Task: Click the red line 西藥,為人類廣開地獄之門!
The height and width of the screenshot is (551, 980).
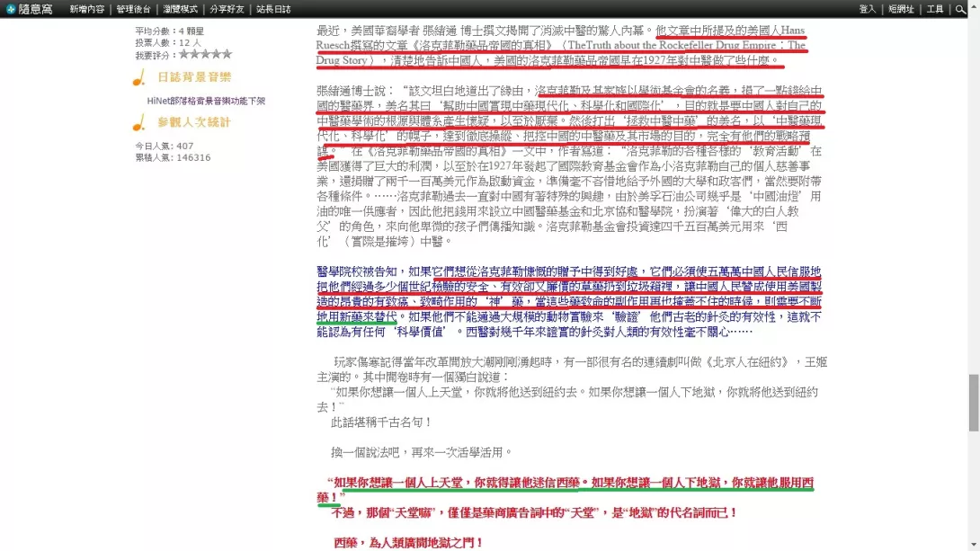Action: pos(408,543)
